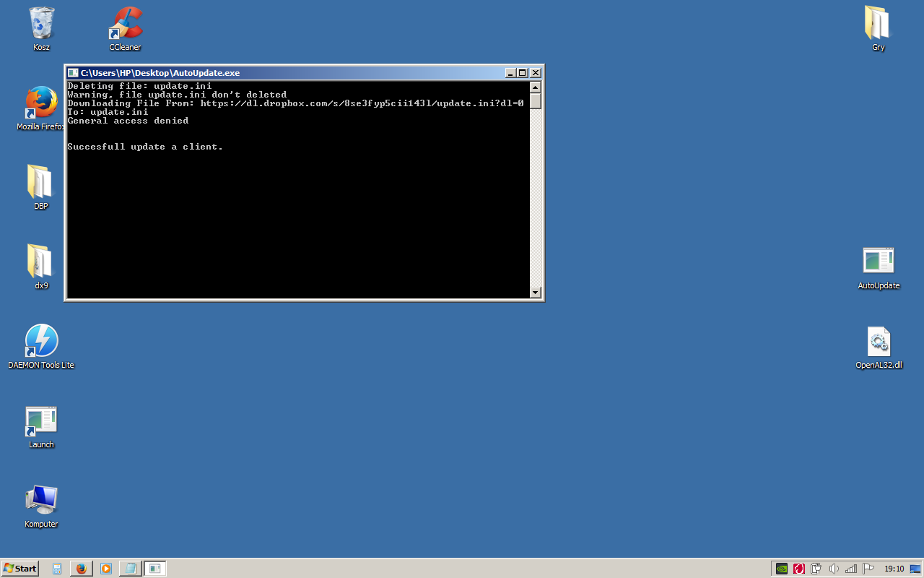This screenshot has height=578, width=924.
Task: Open the console window system menu icon
Action: (x=73, y=73)
